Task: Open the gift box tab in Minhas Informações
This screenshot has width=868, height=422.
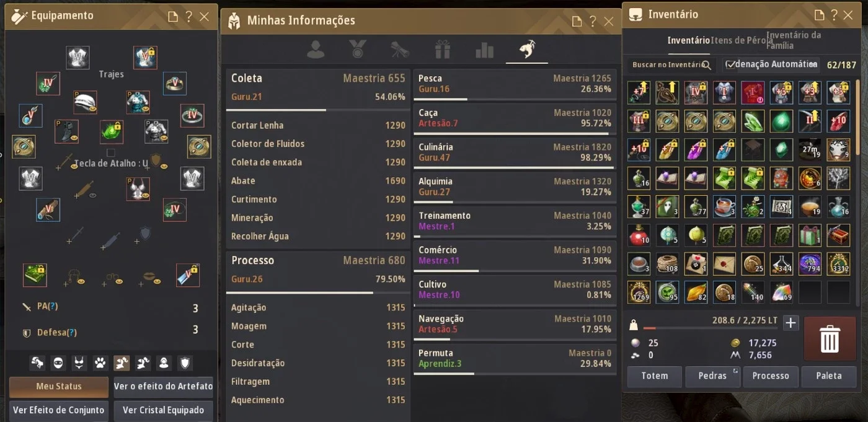Action: pyautogui.click(x=442, y=50)
